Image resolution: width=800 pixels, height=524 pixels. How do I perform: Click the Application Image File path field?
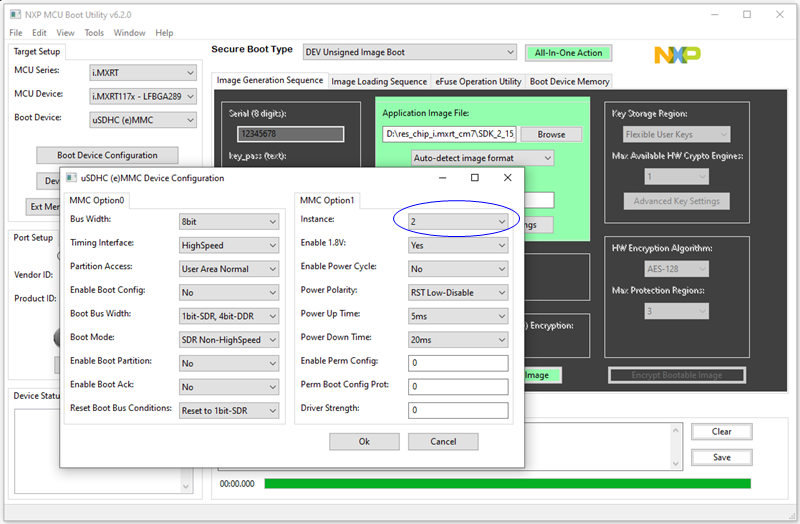[449, 134]
